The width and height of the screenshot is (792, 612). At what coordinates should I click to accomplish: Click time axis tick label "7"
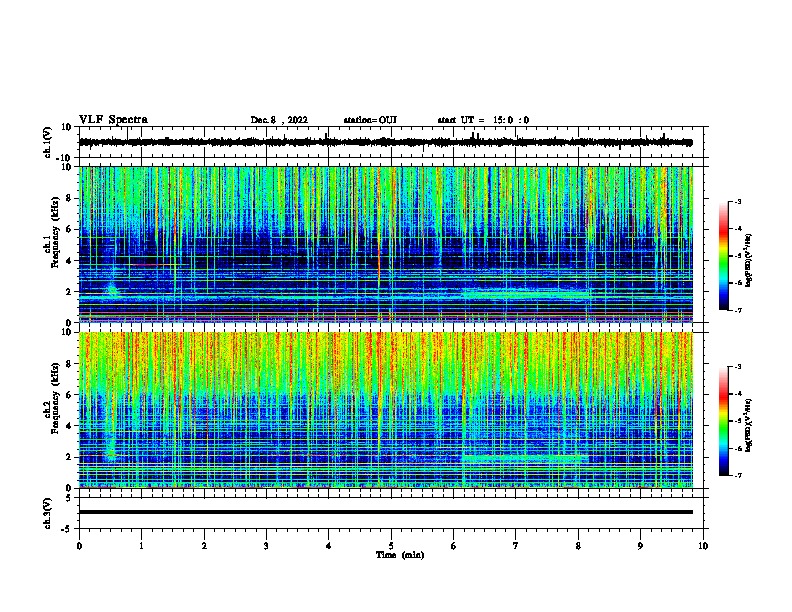[516, 546]
